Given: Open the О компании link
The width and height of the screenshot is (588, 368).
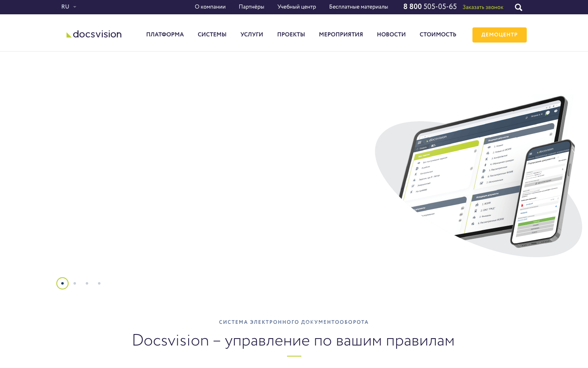Looking at the screenshot, I should point(210,7).
